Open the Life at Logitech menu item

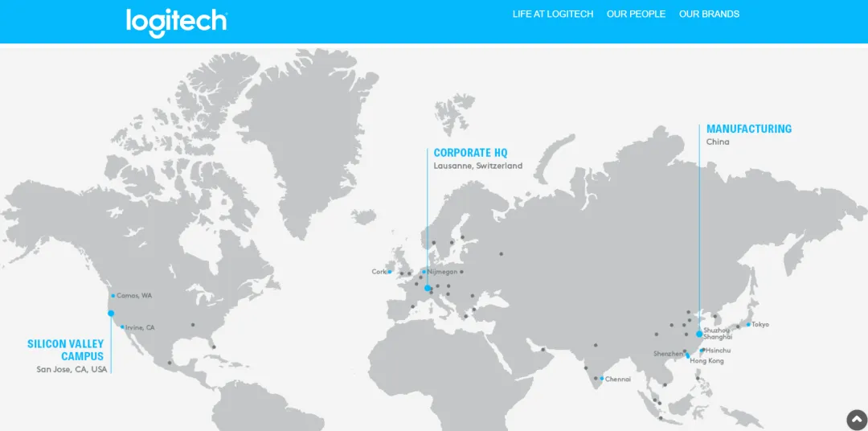pyautogui.click(x=552, y=14)
